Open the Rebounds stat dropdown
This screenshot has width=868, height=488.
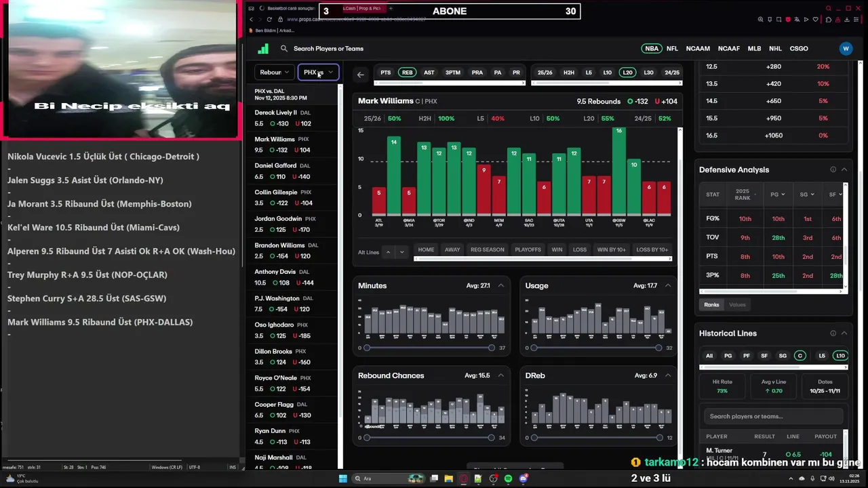[275, 72]
